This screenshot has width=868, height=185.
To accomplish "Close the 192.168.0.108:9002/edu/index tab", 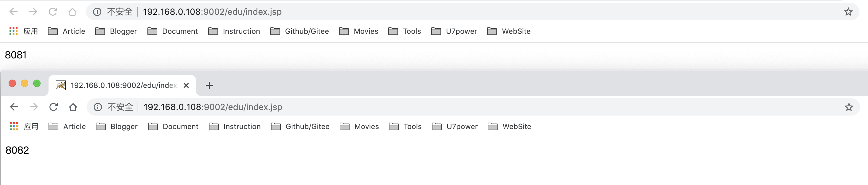I will (186, 86).
